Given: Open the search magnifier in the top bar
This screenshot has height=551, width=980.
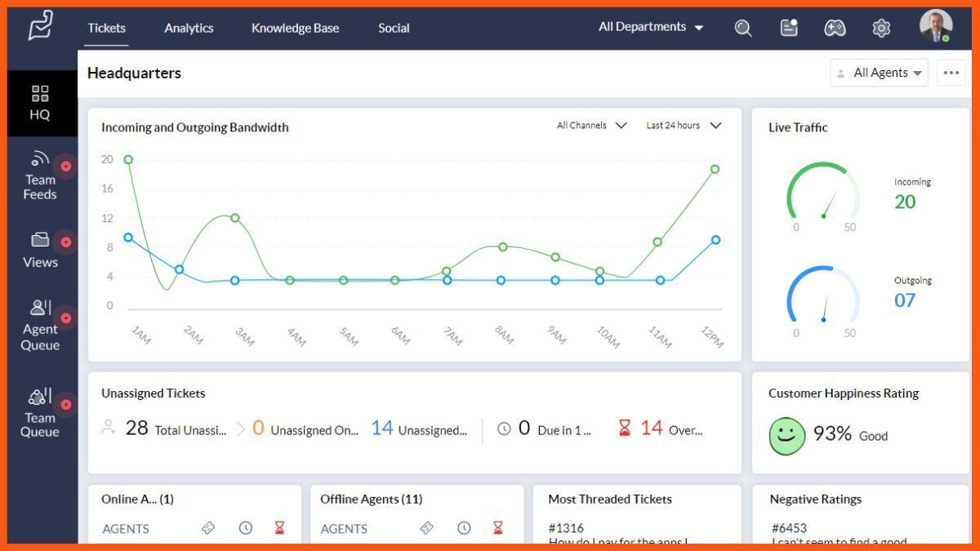Looking at the screenshot, I should [x=742, y=27].
